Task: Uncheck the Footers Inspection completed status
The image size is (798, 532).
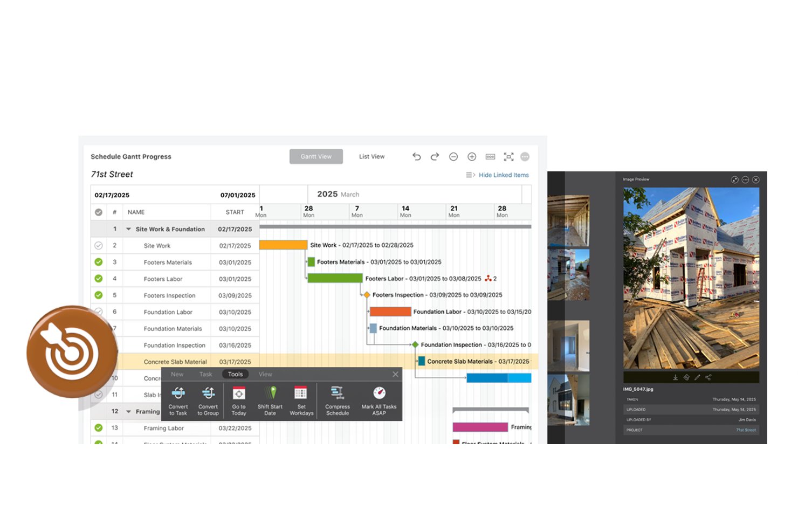Action: tap(99, 295)
